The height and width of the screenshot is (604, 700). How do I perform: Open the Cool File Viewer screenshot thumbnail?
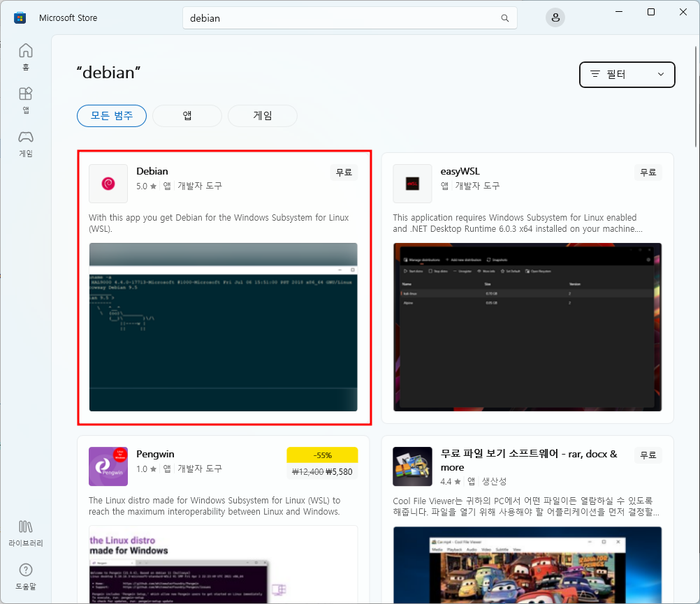527,565
